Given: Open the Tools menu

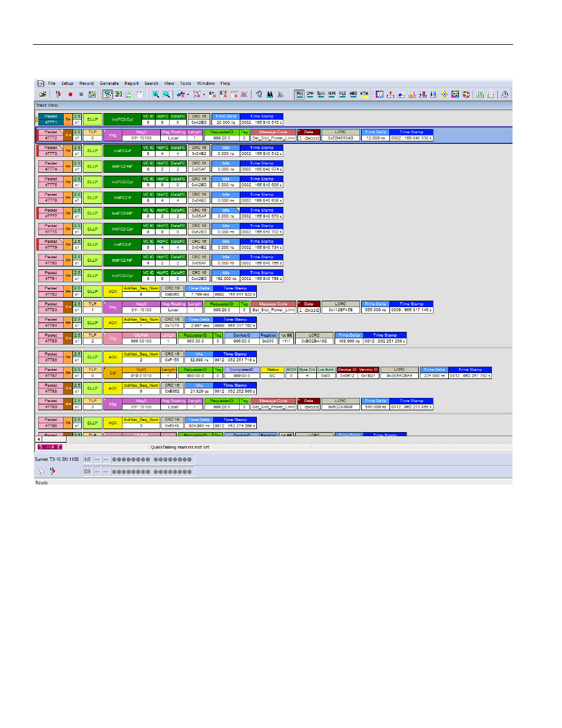Looking at the screenshot, I should [x=186, y=84].
